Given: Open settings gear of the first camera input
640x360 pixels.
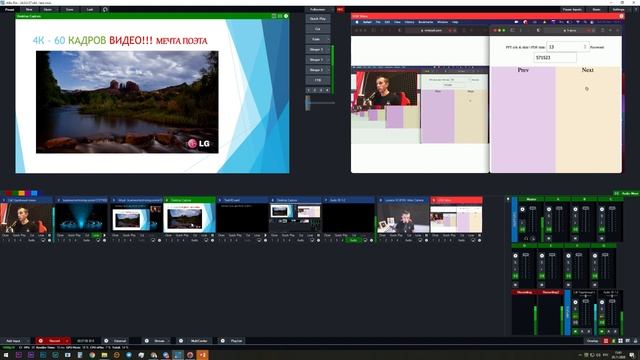Looking at the screenshot, I should point(49,240).
